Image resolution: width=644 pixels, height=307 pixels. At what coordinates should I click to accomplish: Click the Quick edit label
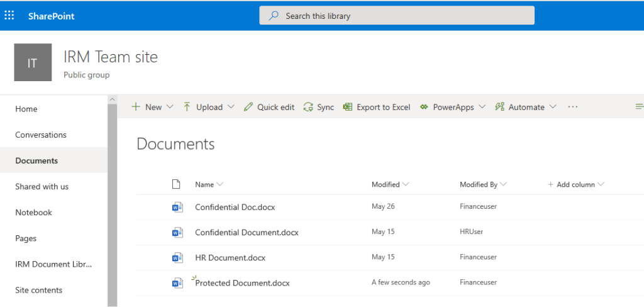pos(275,108)
